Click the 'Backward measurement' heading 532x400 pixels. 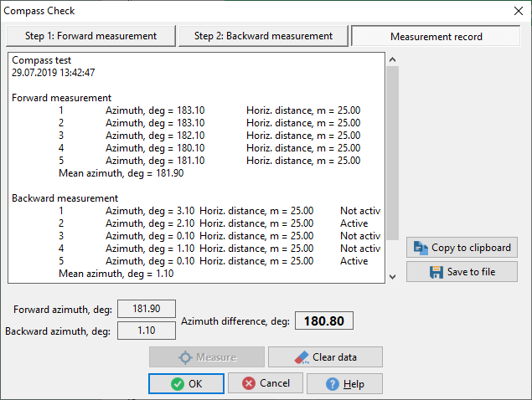tap(65, 198)
